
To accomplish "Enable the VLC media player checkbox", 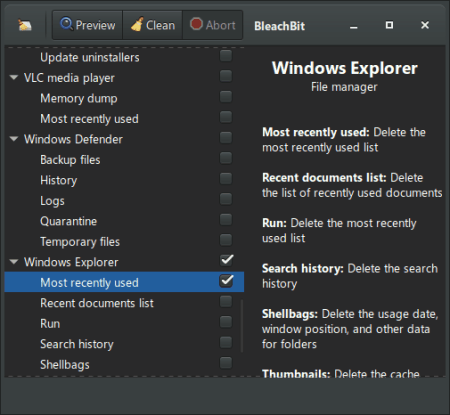I will [226, 76].
